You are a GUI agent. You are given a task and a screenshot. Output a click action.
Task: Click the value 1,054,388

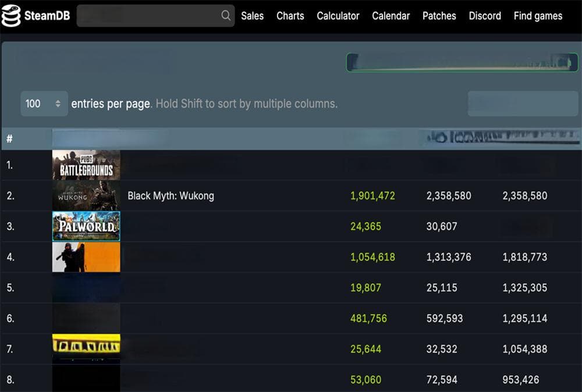[x=525, y=349]
